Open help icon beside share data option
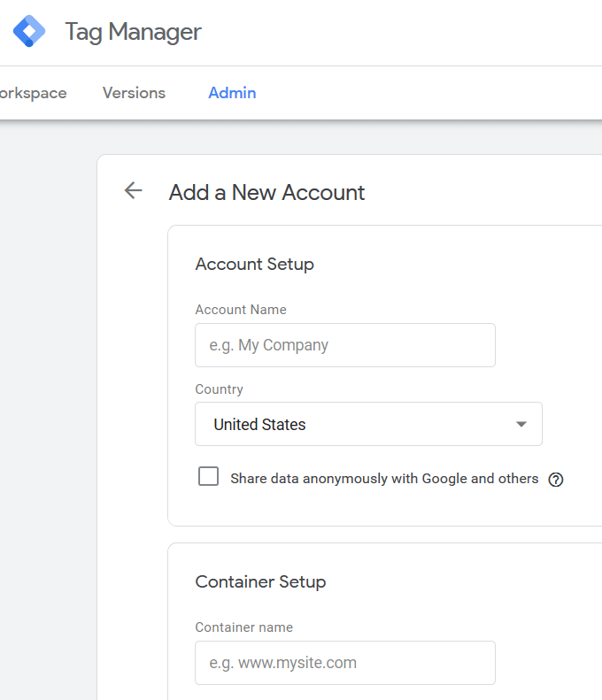Screen dimensions: 602x700 coord(556,480)
